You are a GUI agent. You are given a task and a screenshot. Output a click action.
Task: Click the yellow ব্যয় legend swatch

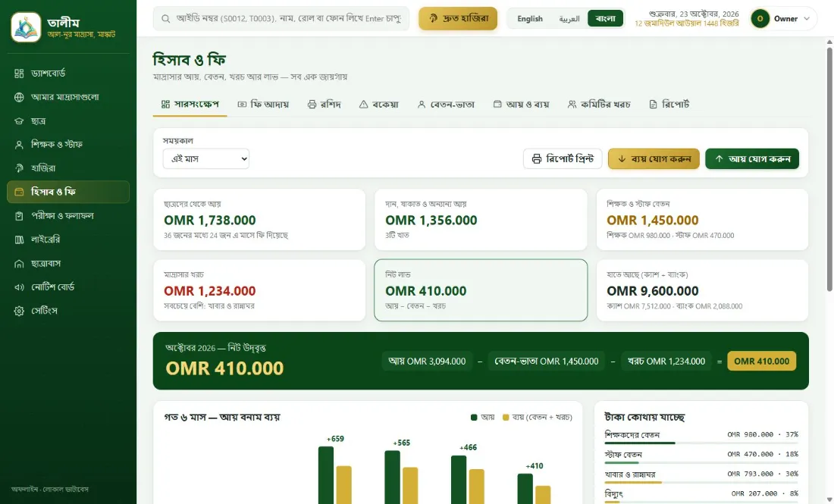(506, 418)
